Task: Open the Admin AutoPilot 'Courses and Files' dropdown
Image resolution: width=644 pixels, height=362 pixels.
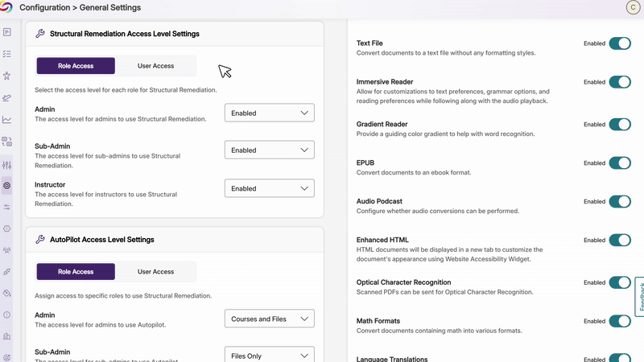Action: point(269,319)
